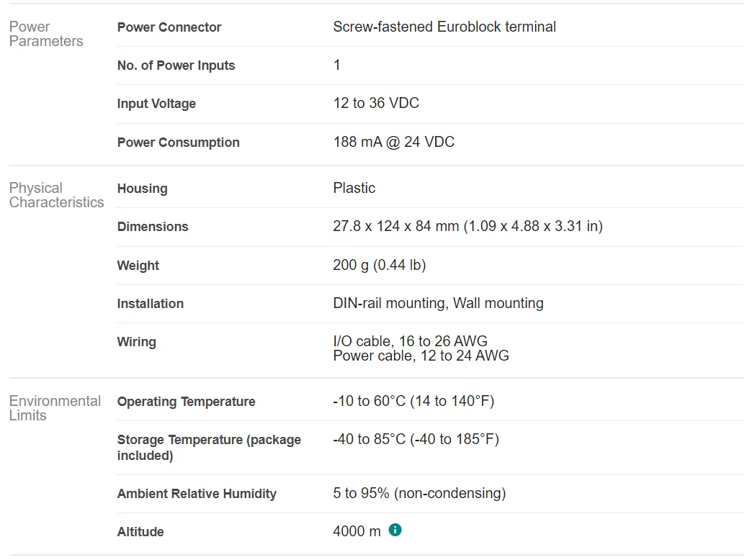Select the Storage Temperature (package included) label
Screen dimensions: 747x560
209,448
